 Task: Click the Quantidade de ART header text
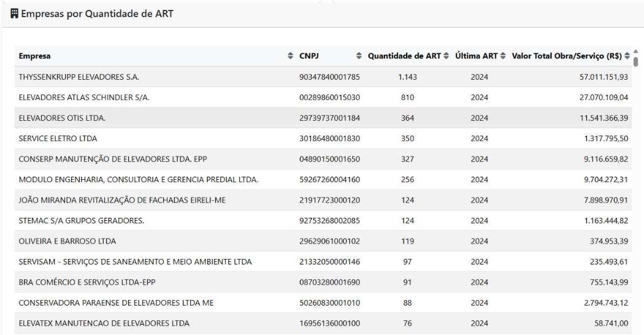coord(404,56)
